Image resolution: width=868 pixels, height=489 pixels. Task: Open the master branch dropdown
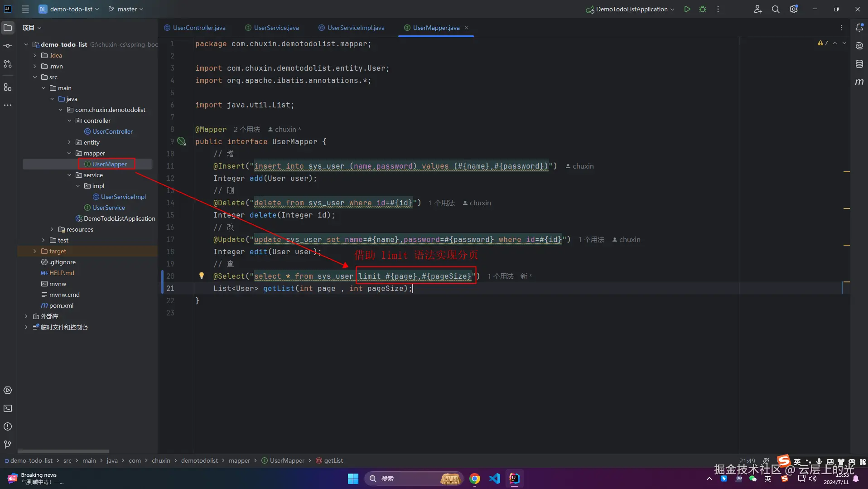(x=126, y=9)
